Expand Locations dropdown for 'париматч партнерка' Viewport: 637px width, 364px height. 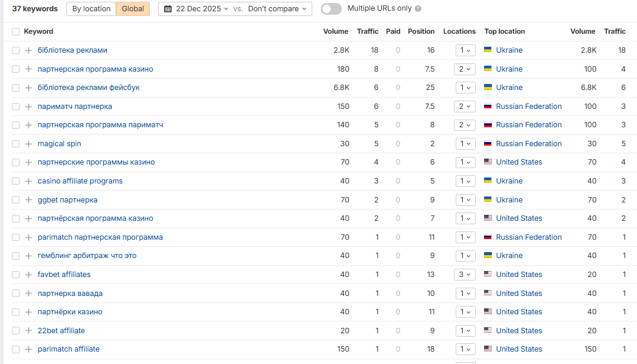pos(465,107)
